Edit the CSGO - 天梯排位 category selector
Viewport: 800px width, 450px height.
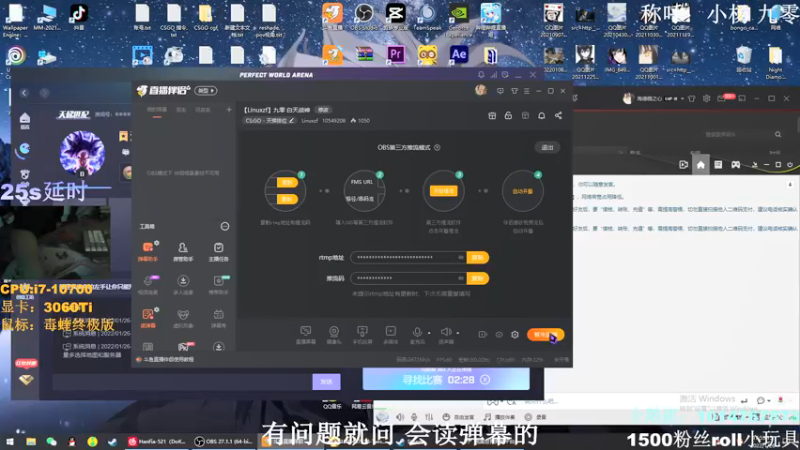tap(269, 121)
